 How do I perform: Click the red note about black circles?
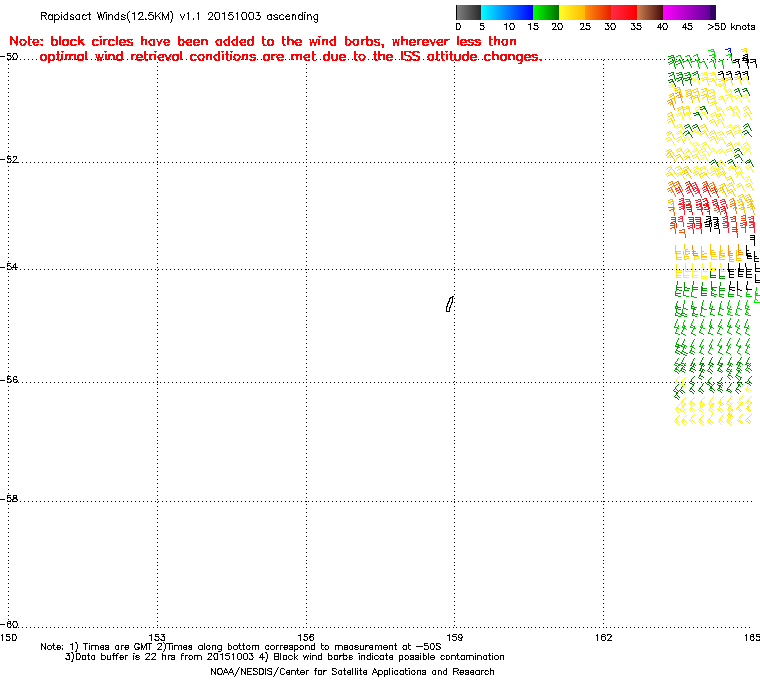(275, 49)
